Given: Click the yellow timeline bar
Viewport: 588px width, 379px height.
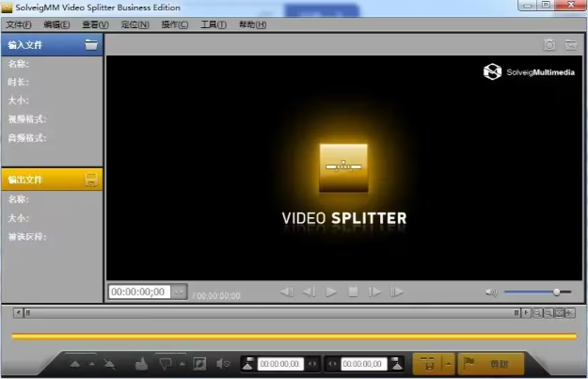Looking at the screenshot, I should tap(294, 337).
